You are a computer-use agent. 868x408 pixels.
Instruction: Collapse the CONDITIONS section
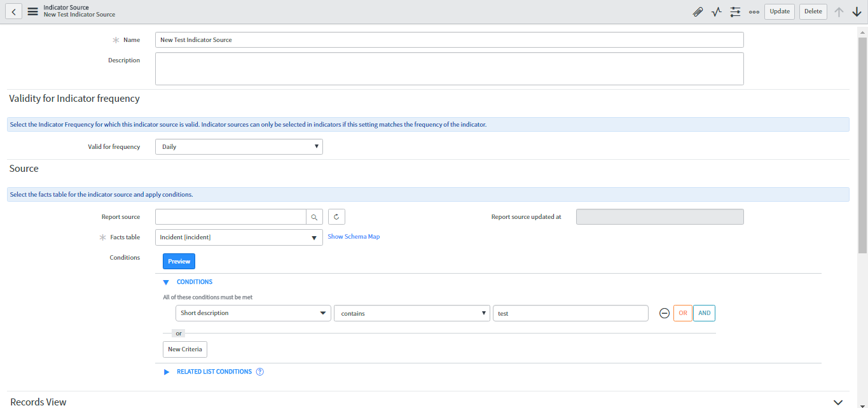click(x=167, y=282)
